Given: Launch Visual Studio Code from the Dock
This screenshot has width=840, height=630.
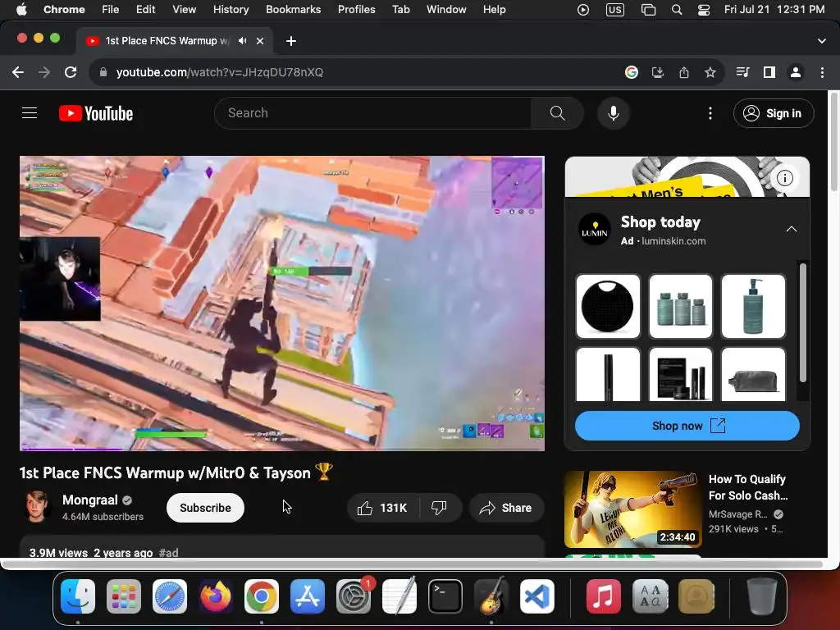Looking at the screenshot, I should pyautogui.click(x=536, y=596).
